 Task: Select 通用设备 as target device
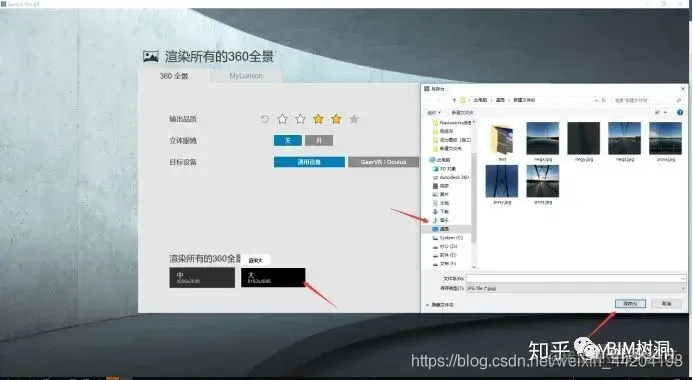coord(309,162)
